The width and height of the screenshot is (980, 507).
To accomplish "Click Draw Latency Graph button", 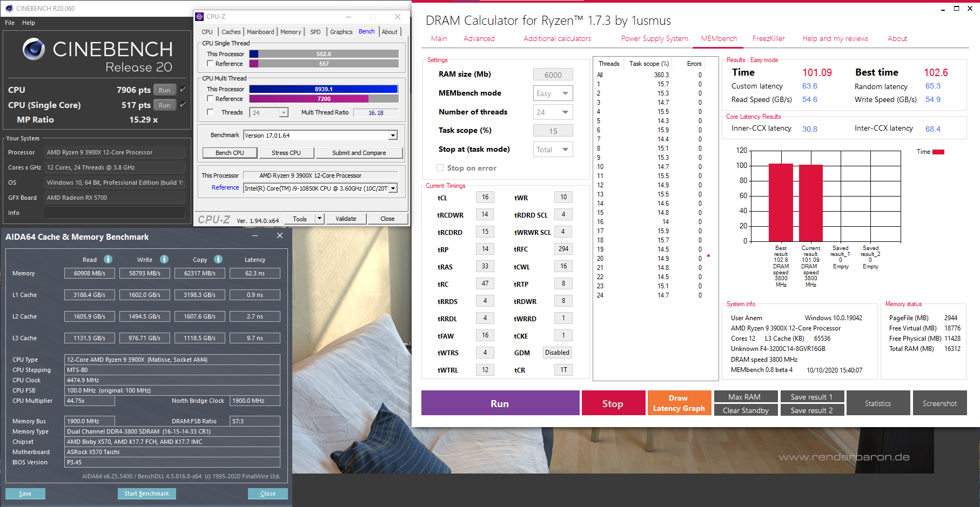I will click(x=679, y=403).
